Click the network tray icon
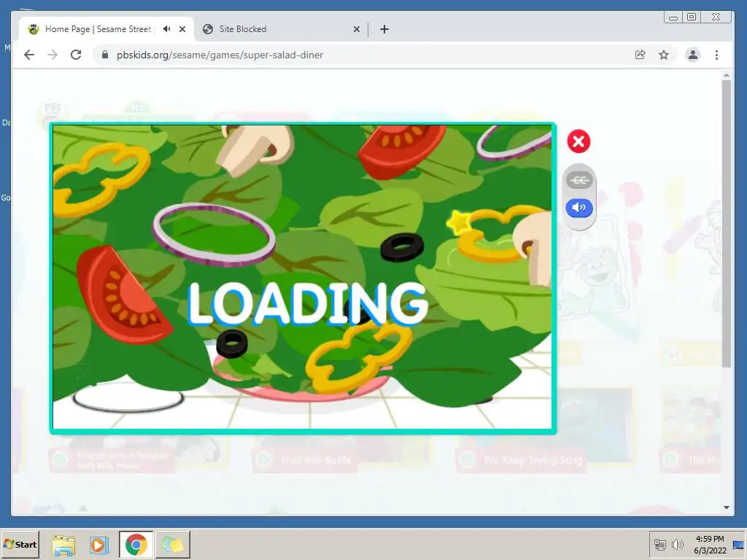 659,544
